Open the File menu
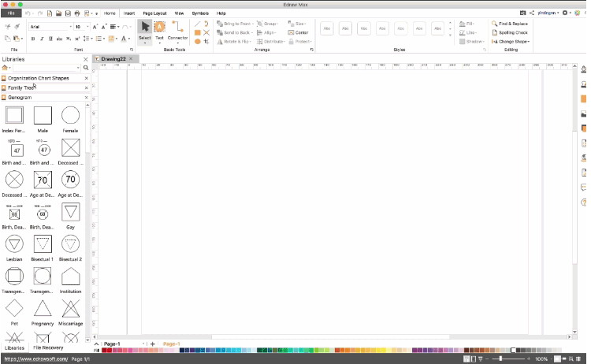Image resolution: width=591 pixels, height=364 pixels. point(11,13)
